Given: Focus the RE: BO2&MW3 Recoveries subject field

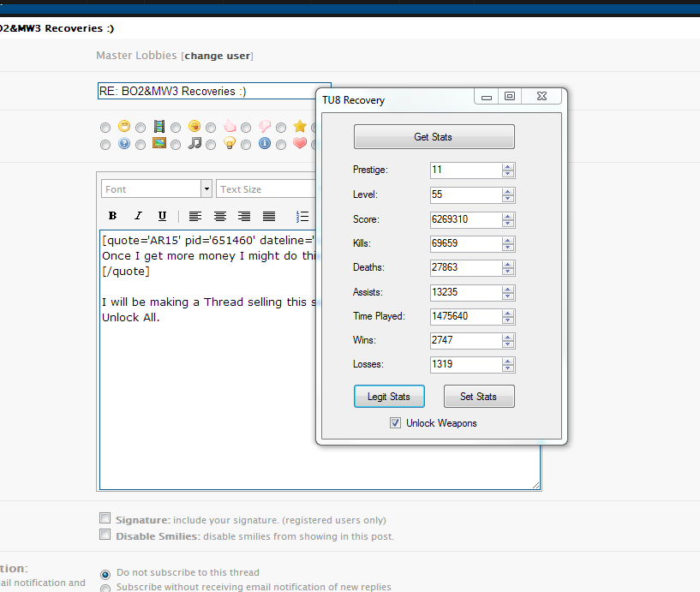Looking at the screenshot, I should [x=206, y=91].
